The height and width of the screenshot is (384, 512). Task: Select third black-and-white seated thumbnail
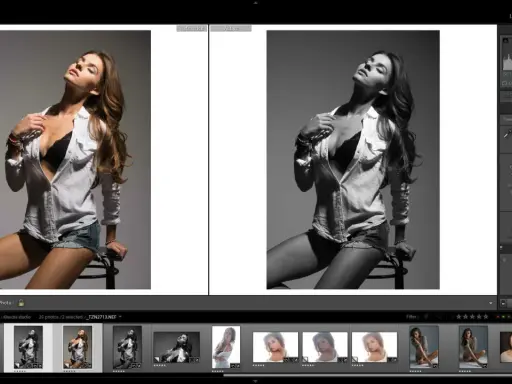tap(127, 347)
